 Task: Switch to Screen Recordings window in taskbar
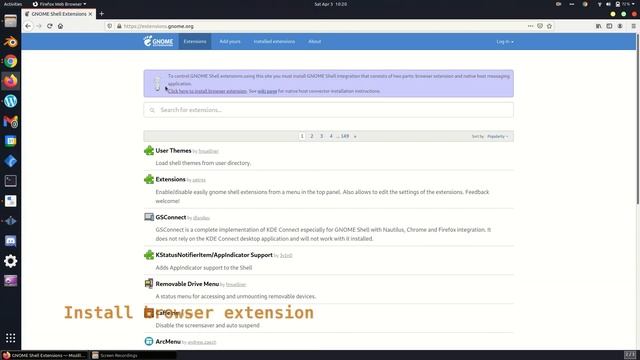coord(133,356)
